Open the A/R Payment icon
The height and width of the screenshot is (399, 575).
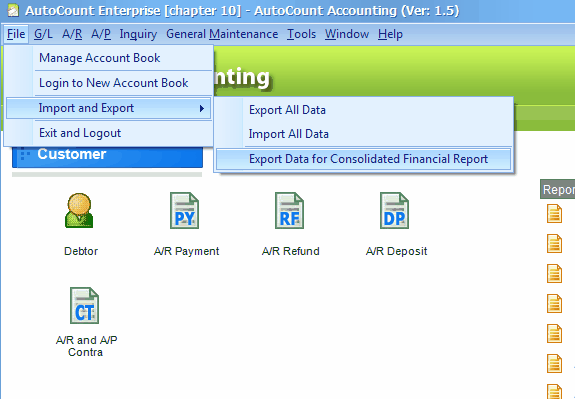click(184, 211)
